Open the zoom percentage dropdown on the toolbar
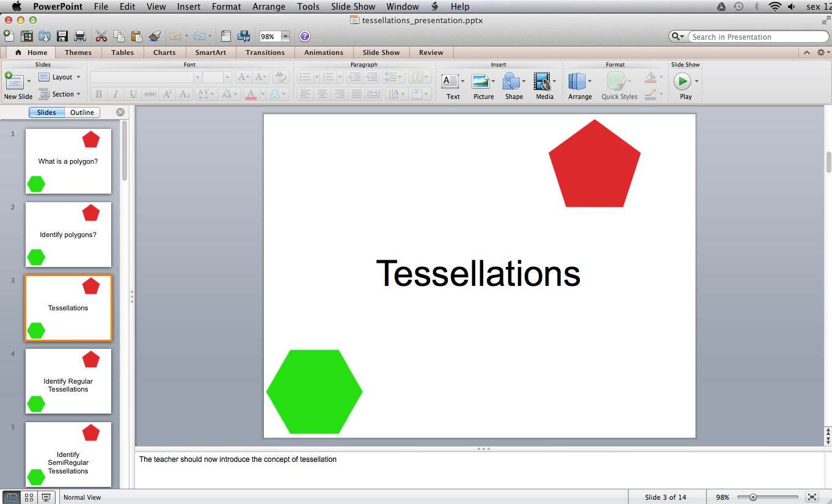Screen dimensions: 832x504 coord(285,36)
